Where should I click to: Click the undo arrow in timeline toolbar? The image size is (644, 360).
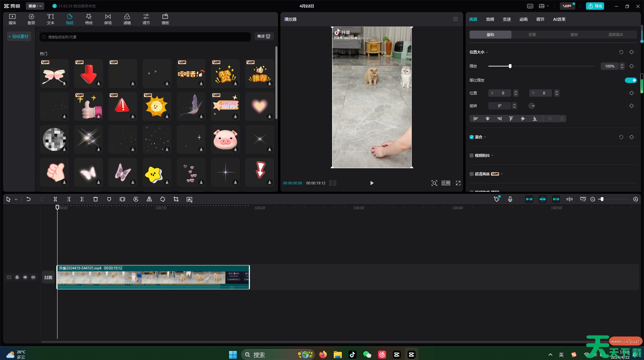[x=29, y=199]
